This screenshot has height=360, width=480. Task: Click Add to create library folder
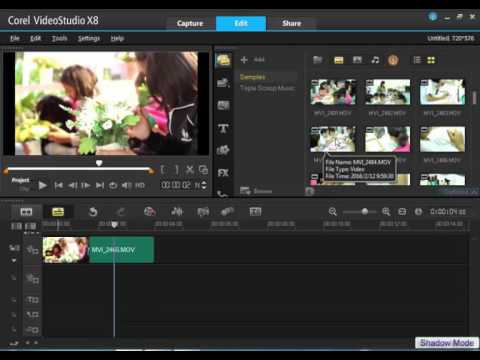tap(253, 60)
